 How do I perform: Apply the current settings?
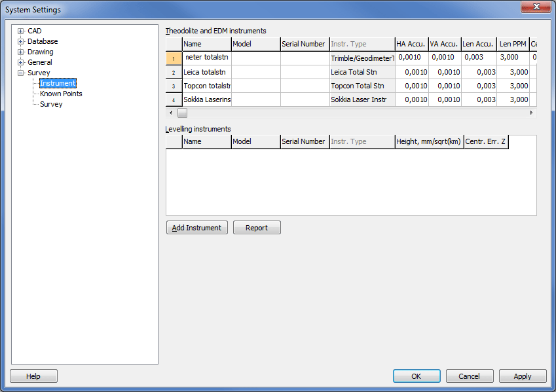[522, 376]
